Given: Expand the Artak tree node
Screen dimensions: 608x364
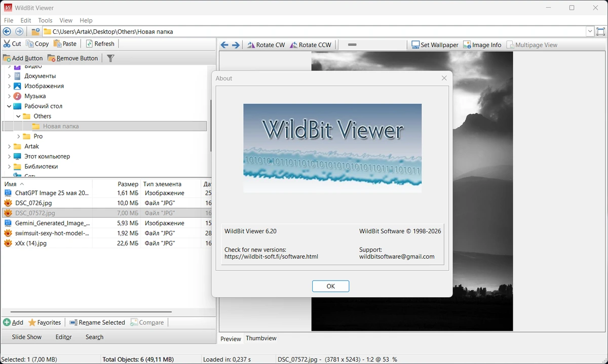Looking at the screenshot, I should tap(9, 146).
